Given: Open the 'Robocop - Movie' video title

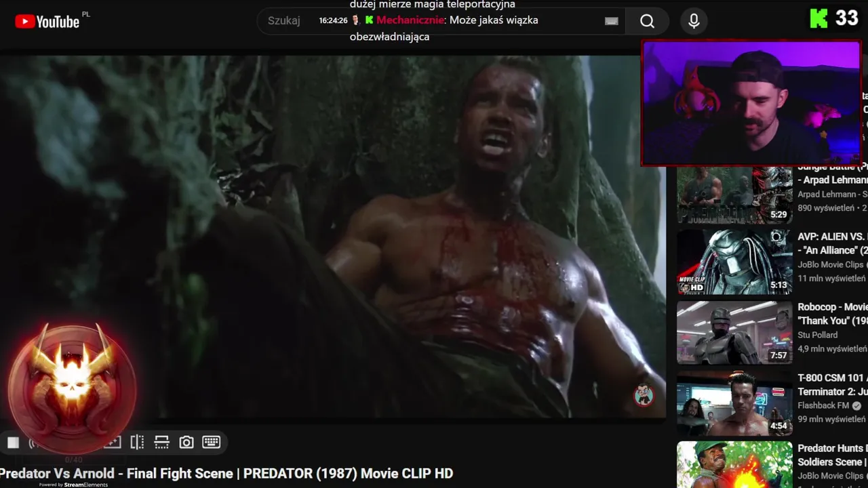Looking at the screenshot, I should (833, 314).
